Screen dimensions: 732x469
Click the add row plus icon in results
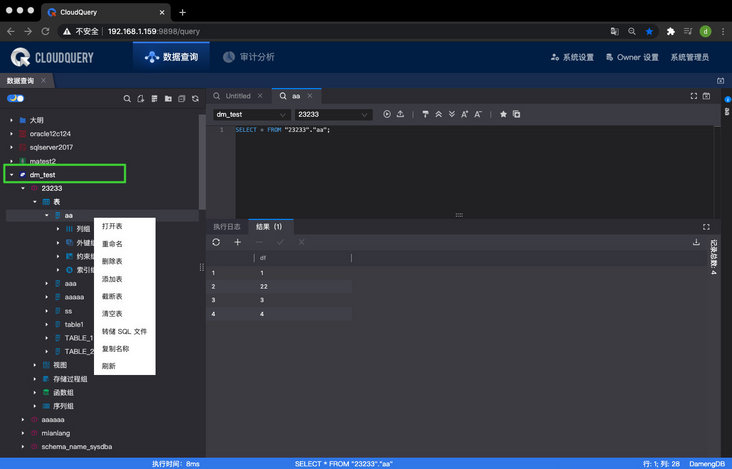[x=237, y=242]
